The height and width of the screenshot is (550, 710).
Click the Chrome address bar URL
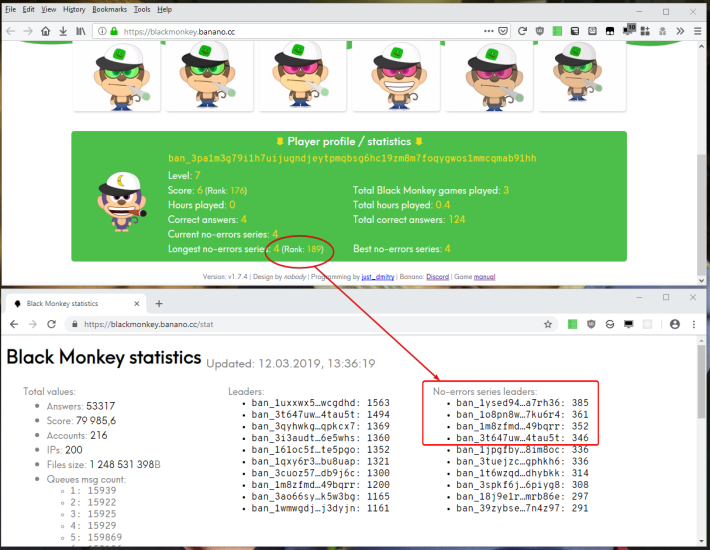click(149, 324)
